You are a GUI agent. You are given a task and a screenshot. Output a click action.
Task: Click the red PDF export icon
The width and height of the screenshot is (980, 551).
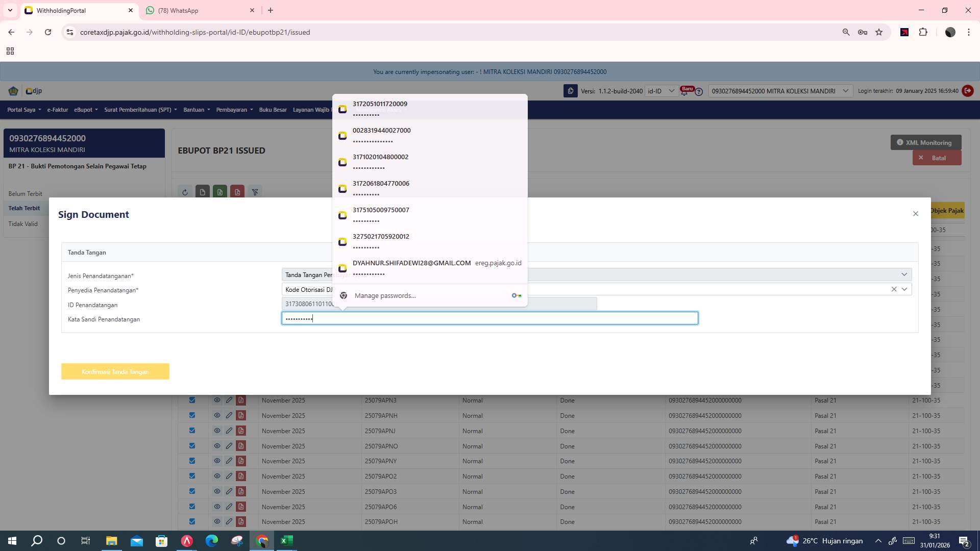click(x=237, y=192)
